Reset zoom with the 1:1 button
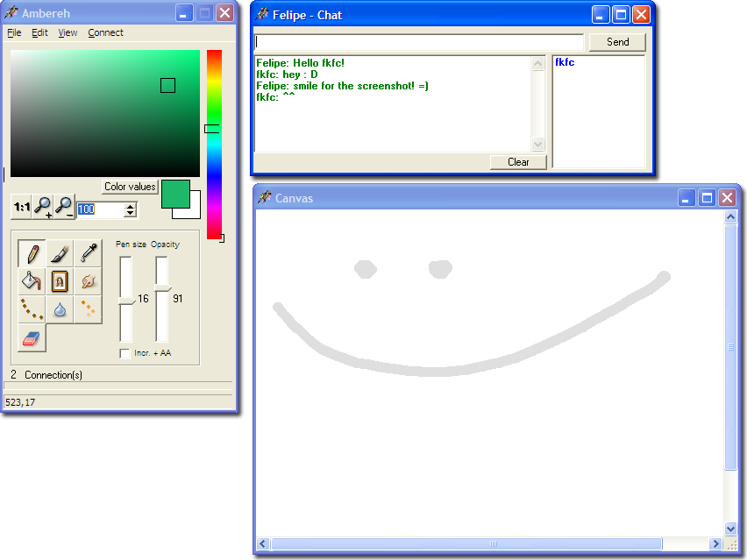Viewport: 747px width, 560px height. click(21, 208)
